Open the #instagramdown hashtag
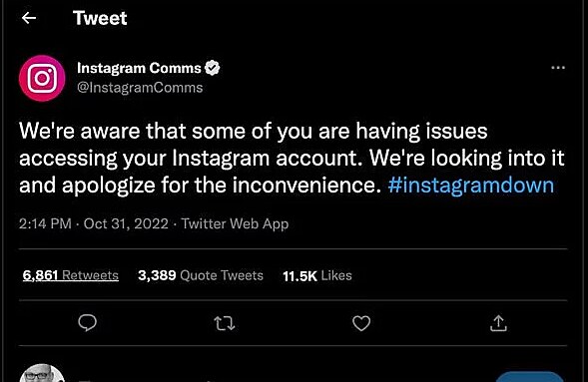Screen dimensions: 588x382 471,185
